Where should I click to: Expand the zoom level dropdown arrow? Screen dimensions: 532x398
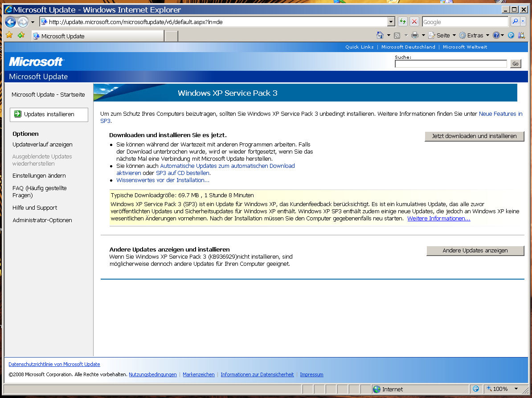(516, 389)
